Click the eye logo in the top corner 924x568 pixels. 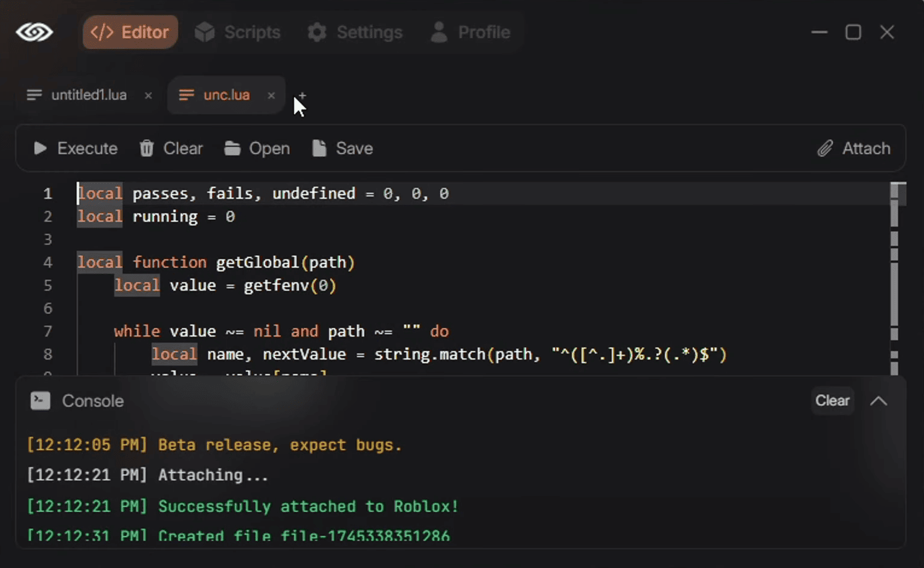(x=34, y=32)
